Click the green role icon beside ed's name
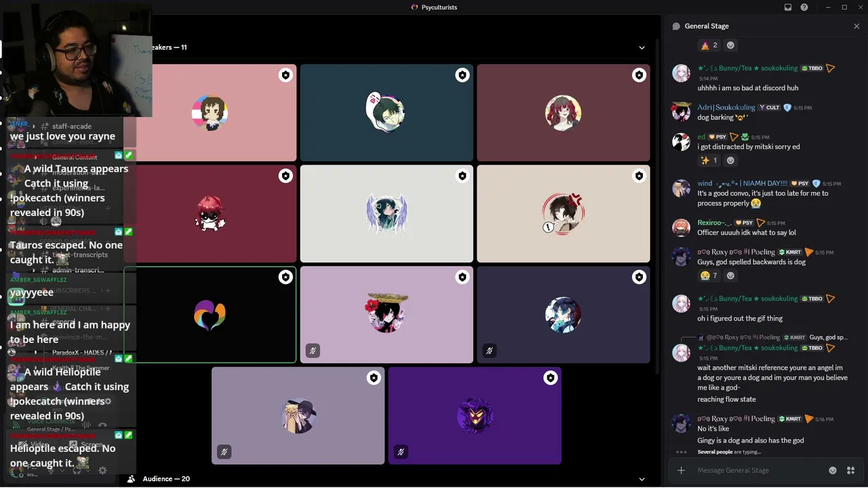The width and height of the screenshot is (868, 488). [x=745, y=137]
